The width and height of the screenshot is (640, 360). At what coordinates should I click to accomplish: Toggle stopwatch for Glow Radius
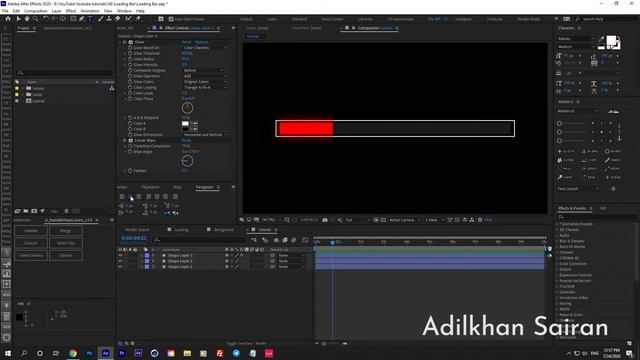pos(130,59)
